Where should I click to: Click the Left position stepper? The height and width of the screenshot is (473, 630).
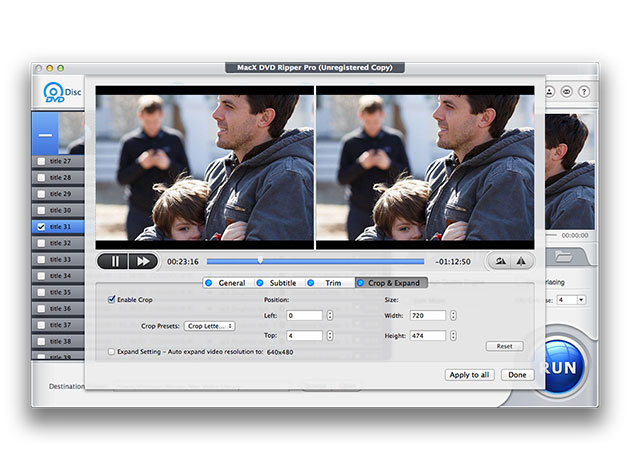click(330, 315)
